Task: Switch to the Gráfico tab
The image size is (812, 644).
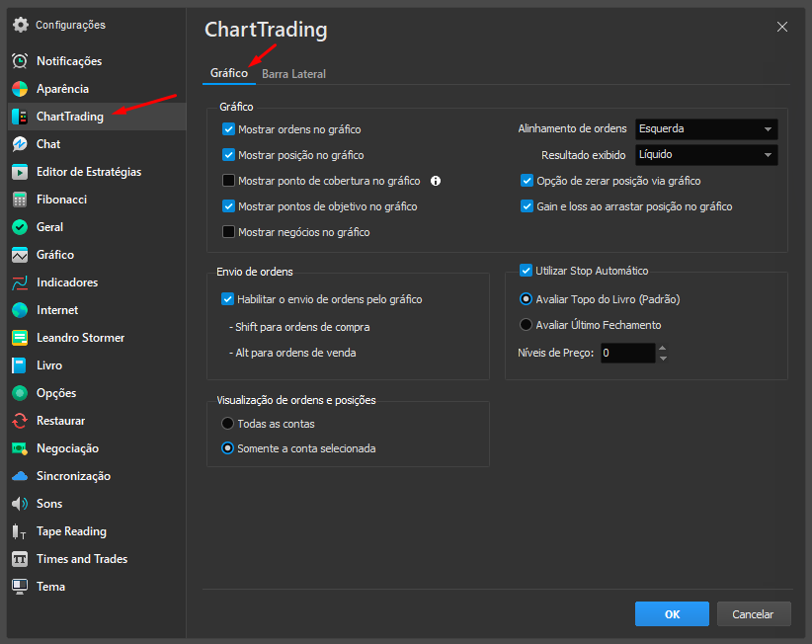Action: tap(229, 73)
